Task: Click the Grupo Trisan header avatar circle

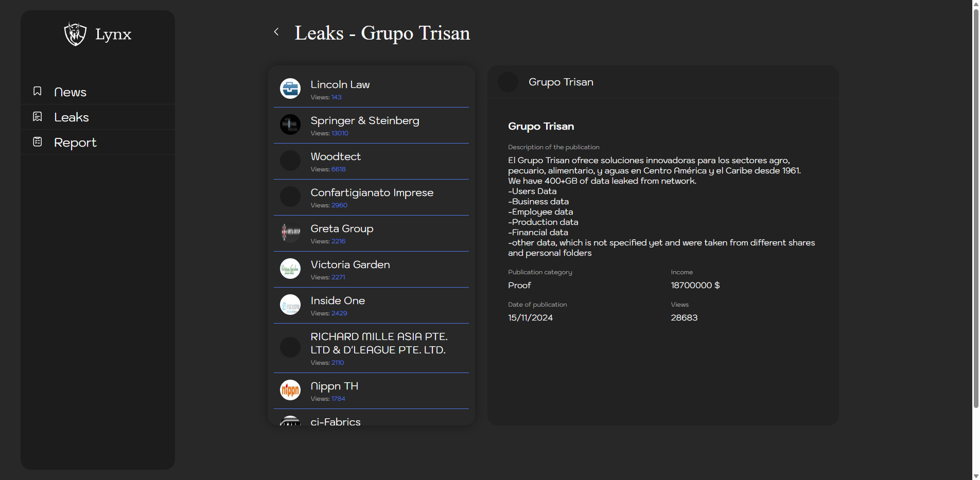Action: (x=508, y=82)
